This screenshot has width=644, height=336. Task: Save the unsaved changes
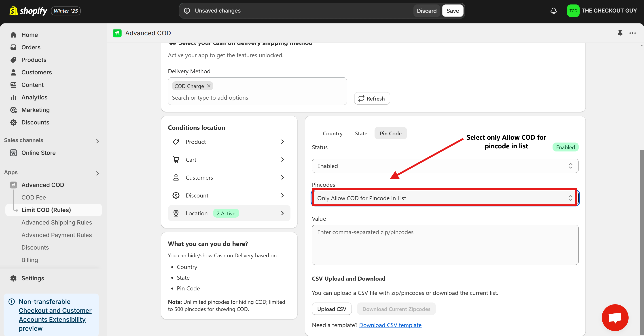[453, 11]
